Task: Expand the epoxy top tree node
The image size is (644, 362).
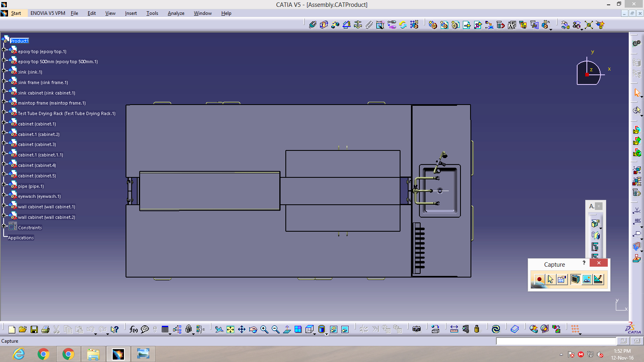Action: tap(4, 50)
